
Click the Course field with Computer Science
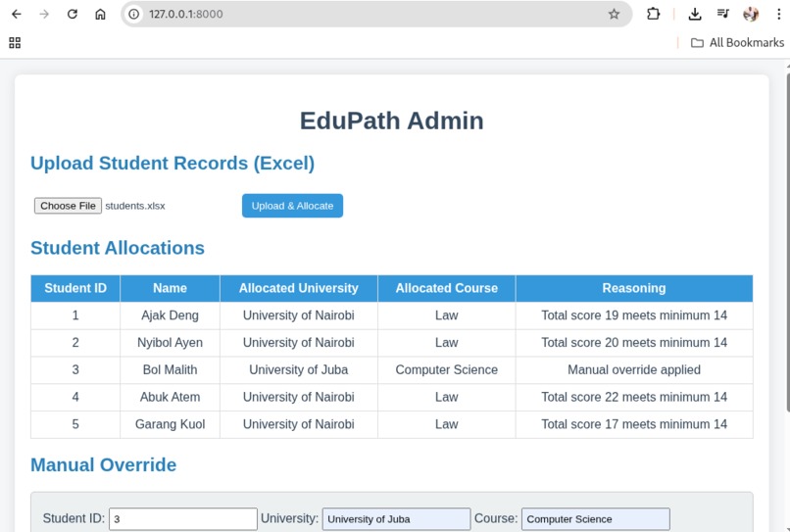pos(596,519)
